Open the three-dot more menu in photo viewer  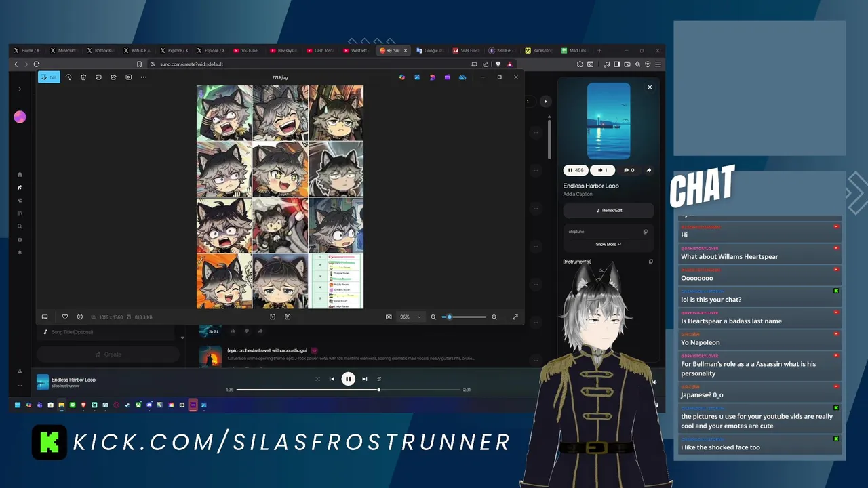pyautogui.click(x=144, y=77)
